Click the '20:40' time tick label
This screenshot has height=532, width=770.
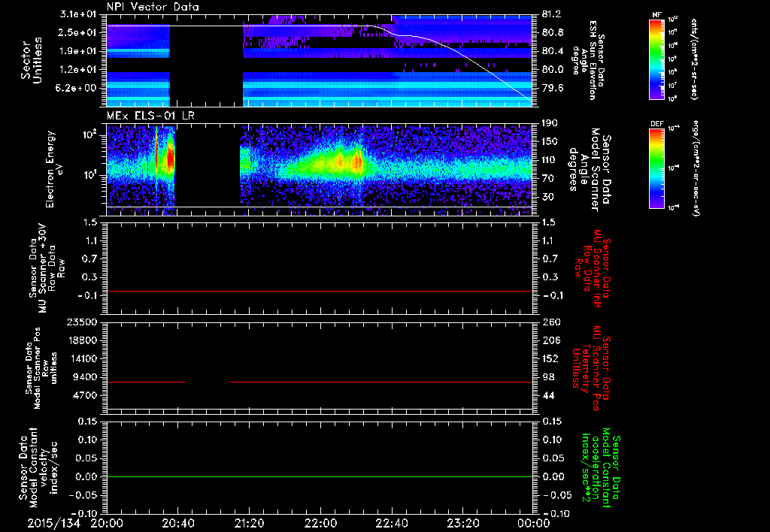pyautogui.click(x=177, y=523)
